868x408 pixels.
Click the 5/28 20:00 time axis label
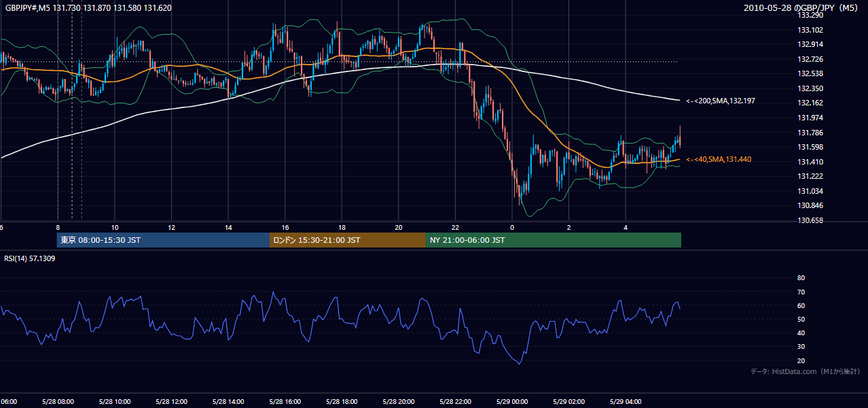[398, 401]
